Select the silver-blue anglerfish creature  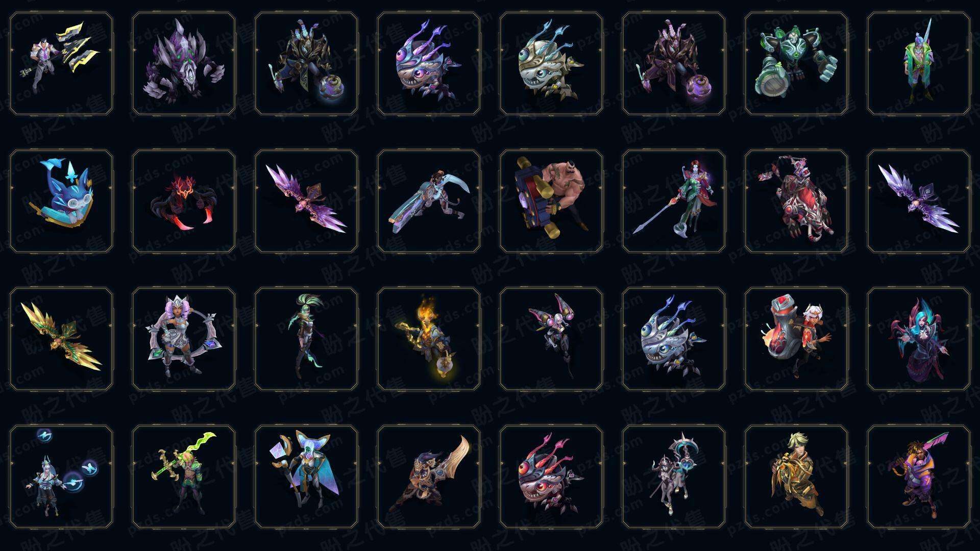674,339
